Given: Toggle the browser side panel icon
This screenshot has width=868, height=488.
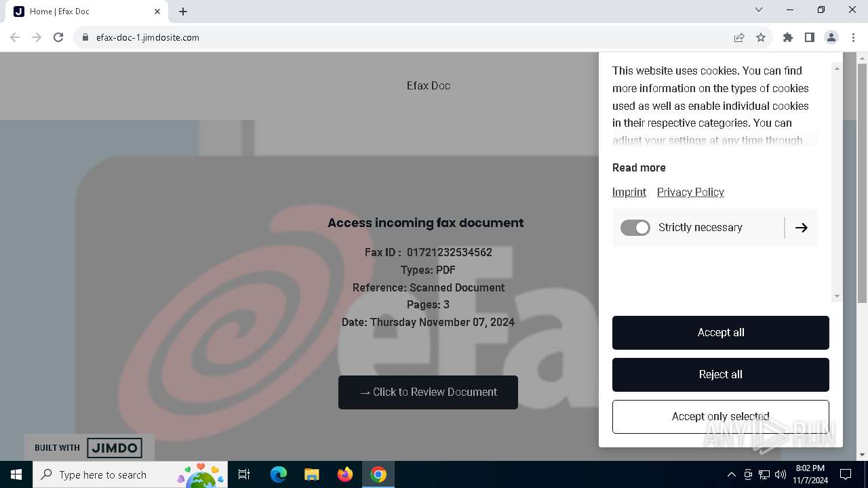Looking at the screenshot, I should [810, 37].
